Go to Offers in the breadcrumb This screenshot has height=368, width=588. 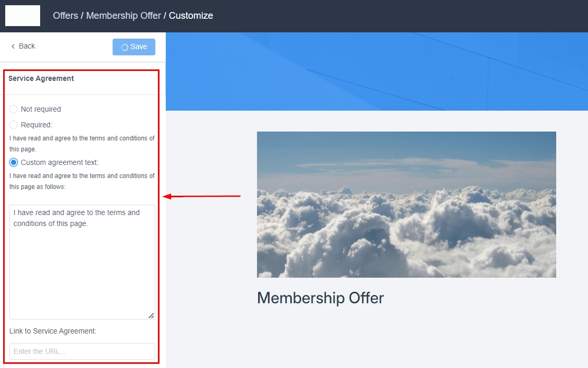pyautogui.click(x=65, y=16)
